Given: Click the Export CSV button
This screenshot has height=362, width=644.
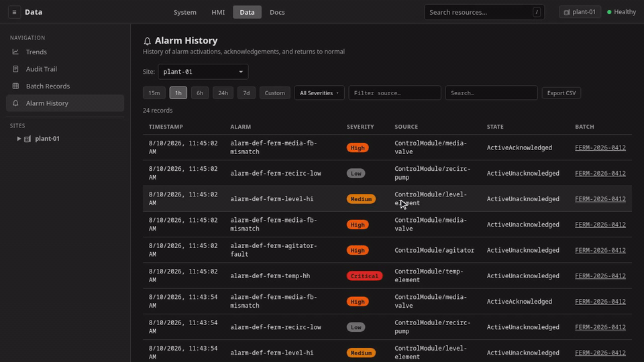Looking at the screenshot, I should click(x=561, y=93).
